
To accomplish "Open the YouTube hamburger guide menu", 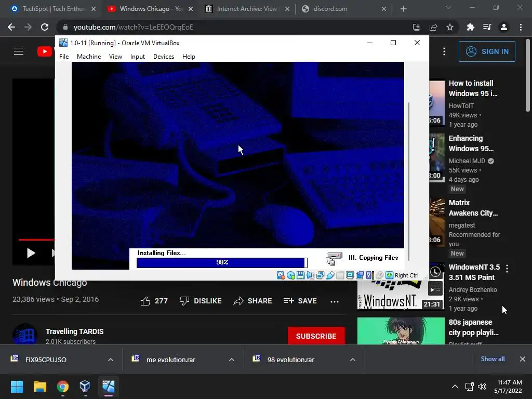I will [19, 51].
